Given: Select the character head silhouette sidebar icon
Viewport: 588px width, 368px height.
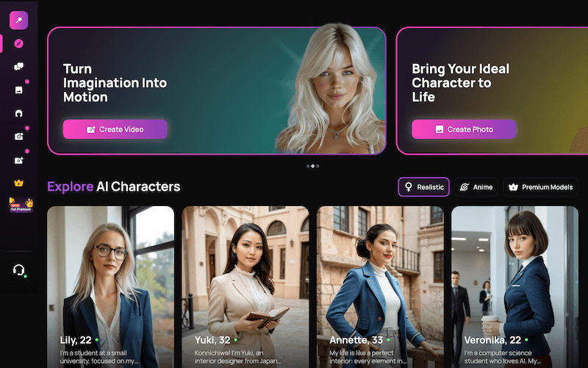Looking at the screenshot, I should pos(19,113).
